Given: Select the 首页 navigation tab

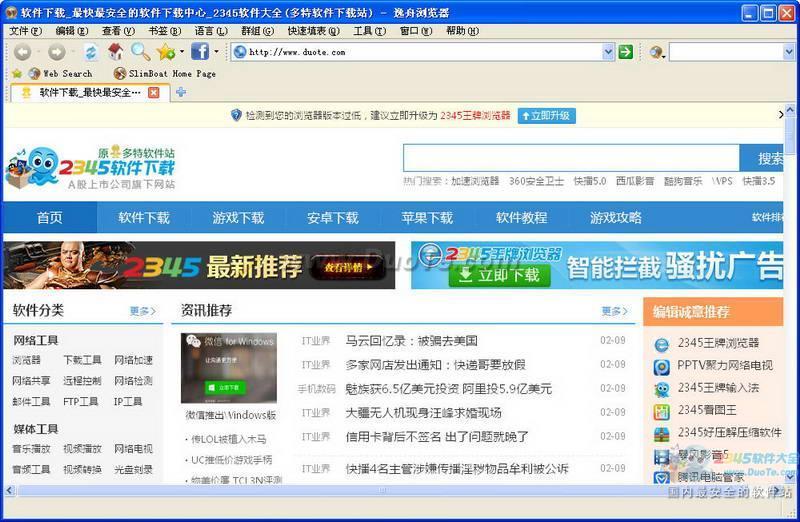Looking at the screenshot, I should 49,218.
